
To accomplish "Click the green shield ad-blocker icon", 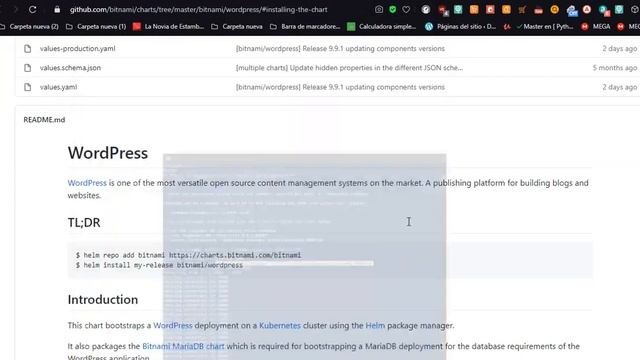I will pos(393,9).
